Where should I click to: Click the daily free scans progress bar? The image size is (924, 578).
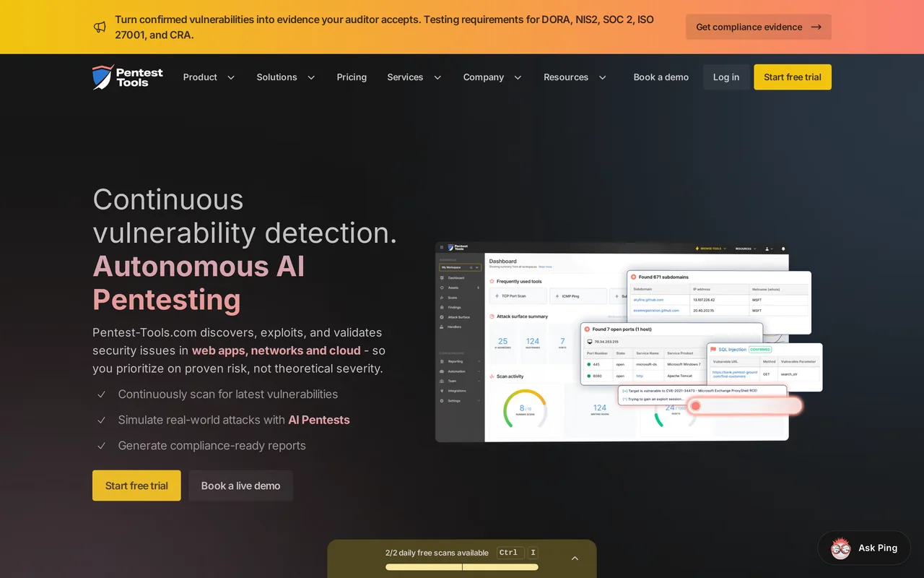pos(462,567)
